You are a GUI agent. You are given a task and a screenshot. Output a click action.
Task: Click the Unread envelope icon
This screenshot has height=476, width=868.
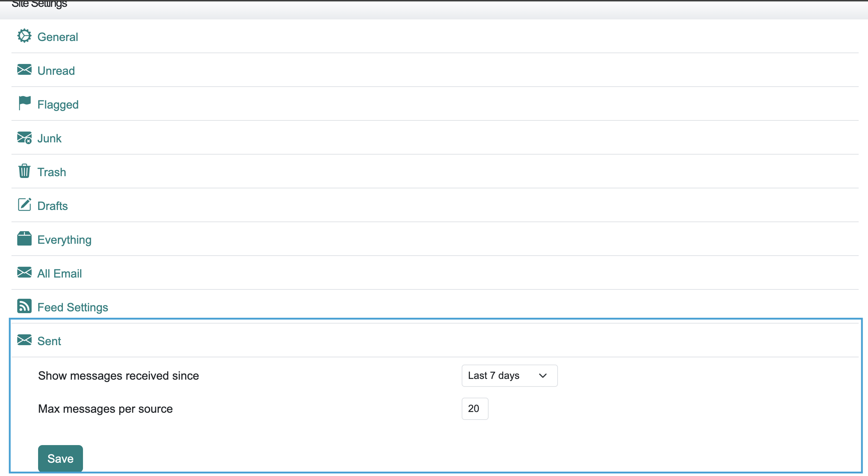click(24, 70)
